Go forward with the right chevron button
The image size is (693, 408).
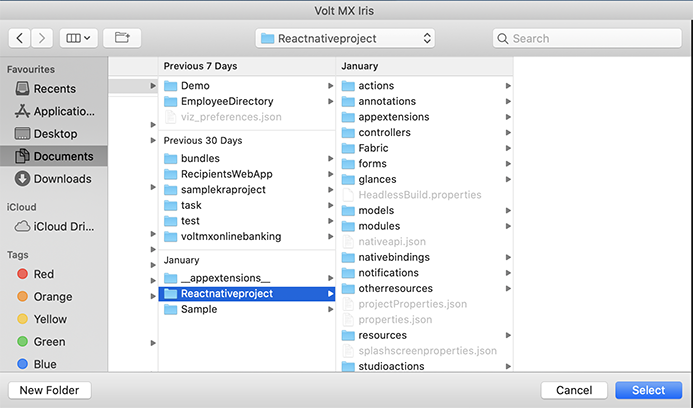click(42, 38)
